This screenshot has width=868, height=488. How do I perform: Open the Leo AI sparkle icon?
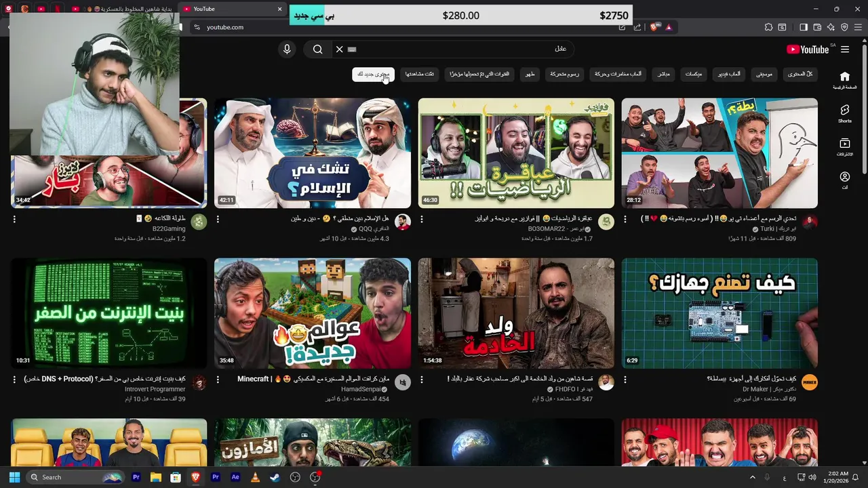(x=831, y=27)
